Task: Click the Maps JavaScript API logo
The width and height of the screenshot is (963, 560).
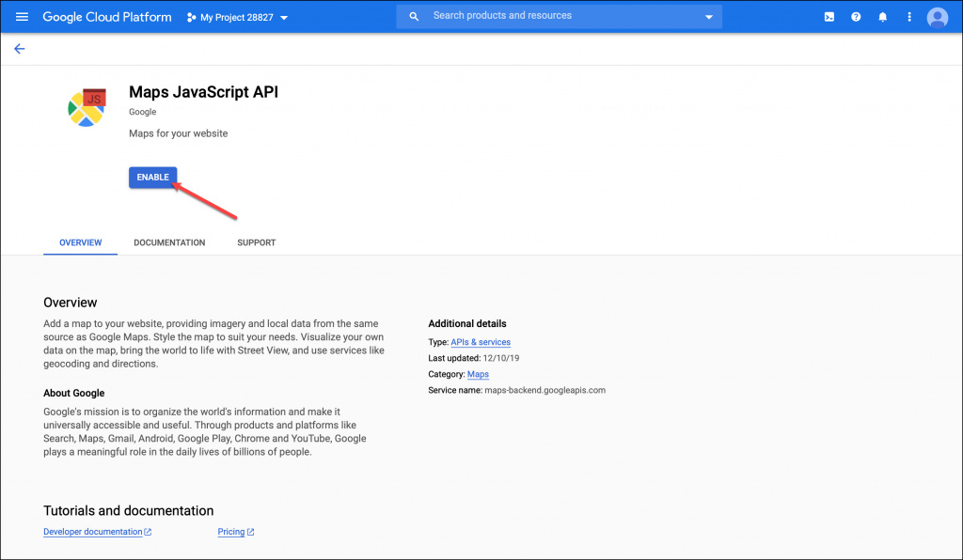Action: [x=86, y=108]
